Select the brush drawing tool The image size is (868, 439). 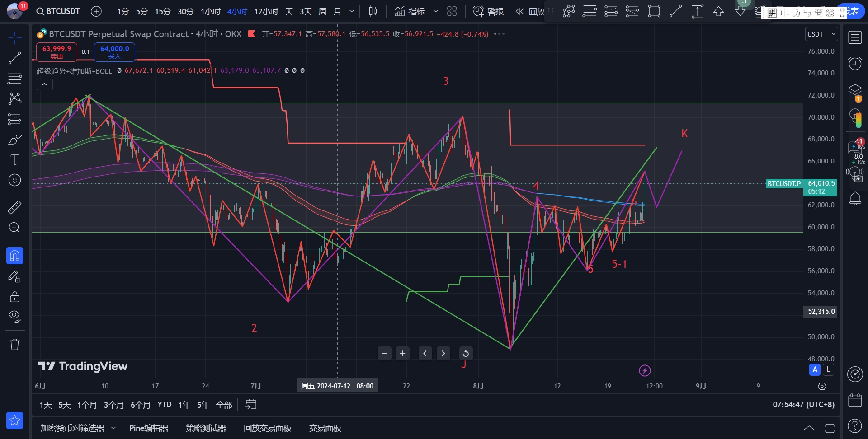point(14,140)
